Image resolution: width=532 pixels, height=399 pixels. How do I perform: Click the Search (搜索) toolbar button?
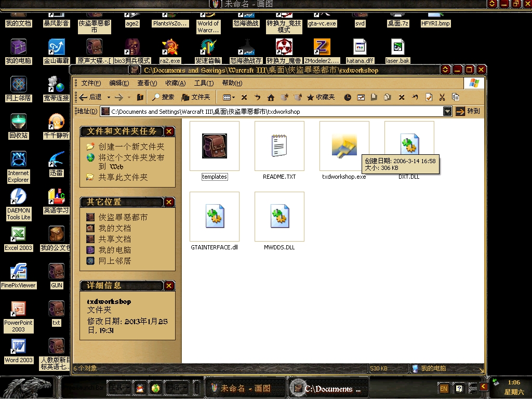(x=163, y=97)
